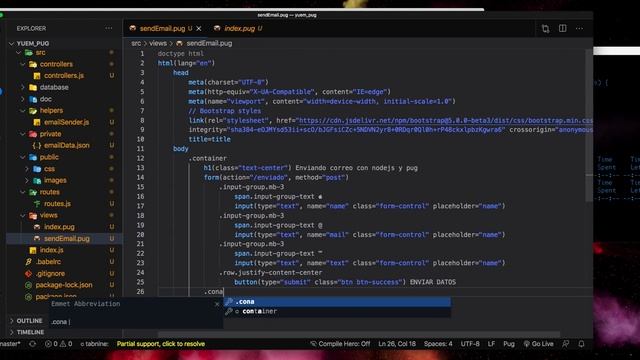Select the .cona Emmet suggestion
640x360 pixels.
click(337, 302)
